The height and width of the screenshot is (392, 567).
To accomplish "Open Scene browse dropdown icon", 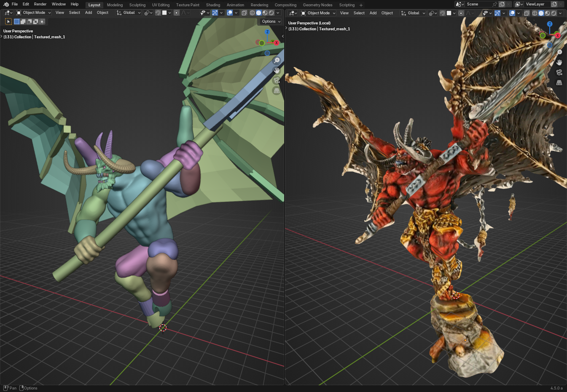I will (x=460, y=4).
